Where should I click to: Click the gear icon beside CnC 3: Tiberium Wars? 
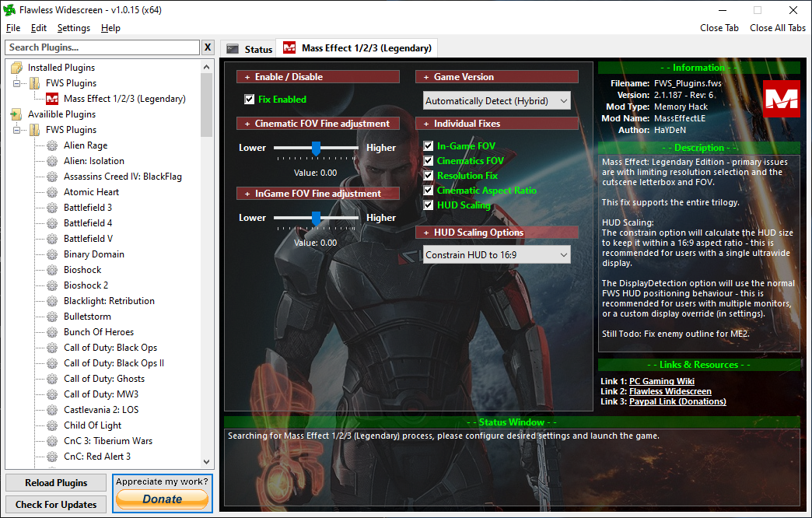52,441
